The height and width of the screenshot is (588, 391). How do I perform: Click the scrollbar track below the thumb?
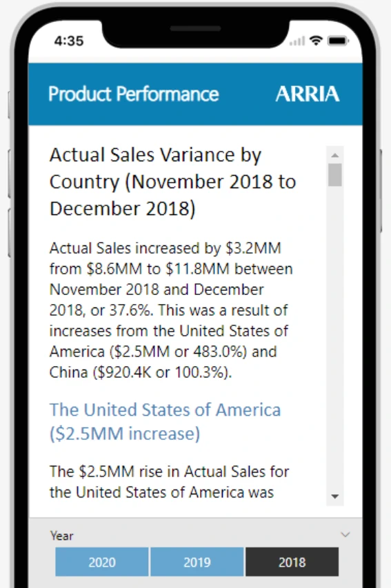point(335,338)
